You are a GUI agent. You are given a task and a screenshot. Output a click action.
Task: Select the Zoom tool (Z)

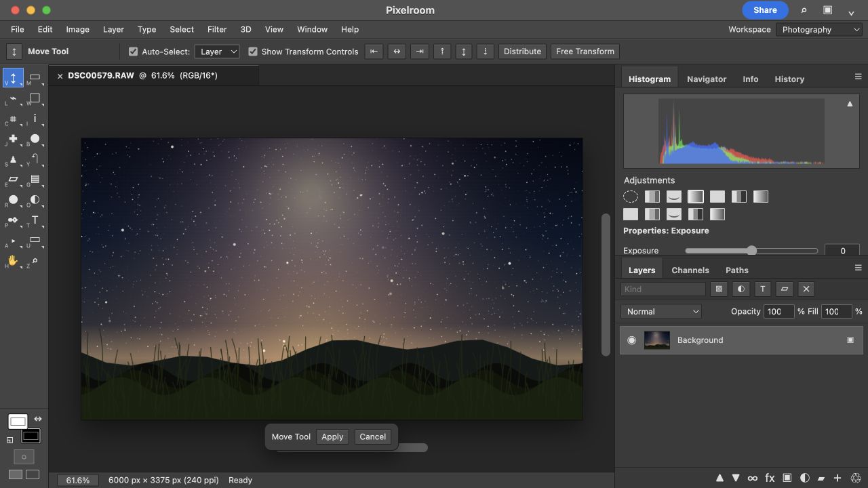35,261
